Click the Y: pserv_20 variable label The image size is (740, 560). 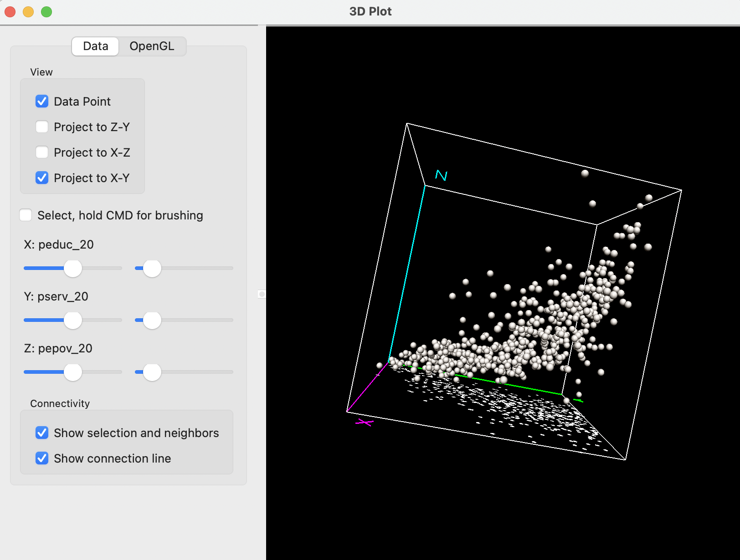(x=56, y=296)
